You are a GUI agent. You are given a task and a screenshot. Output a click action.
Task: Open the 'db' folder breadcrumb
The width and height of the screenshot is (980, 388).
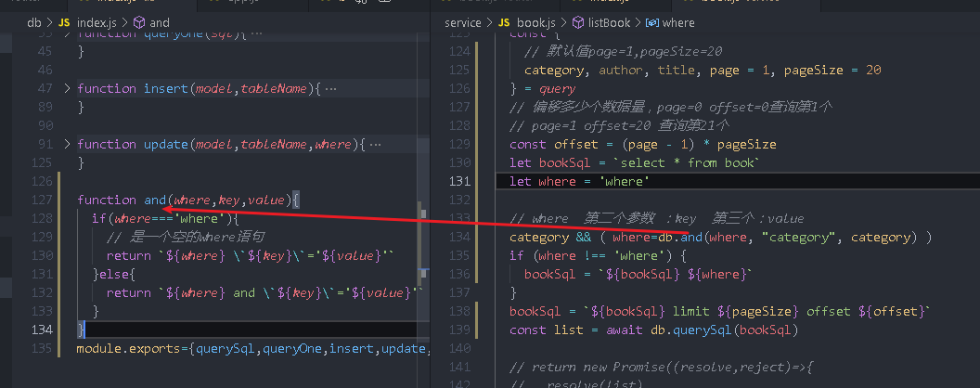[33, 22]
